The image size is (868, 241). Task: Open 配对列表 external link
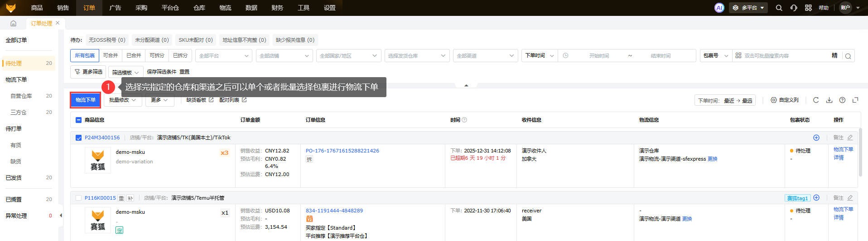coord(233,100)
